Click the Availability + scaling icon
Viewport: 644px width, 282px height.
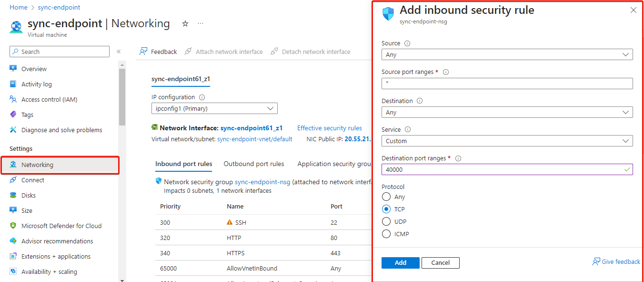coord(13,272)
